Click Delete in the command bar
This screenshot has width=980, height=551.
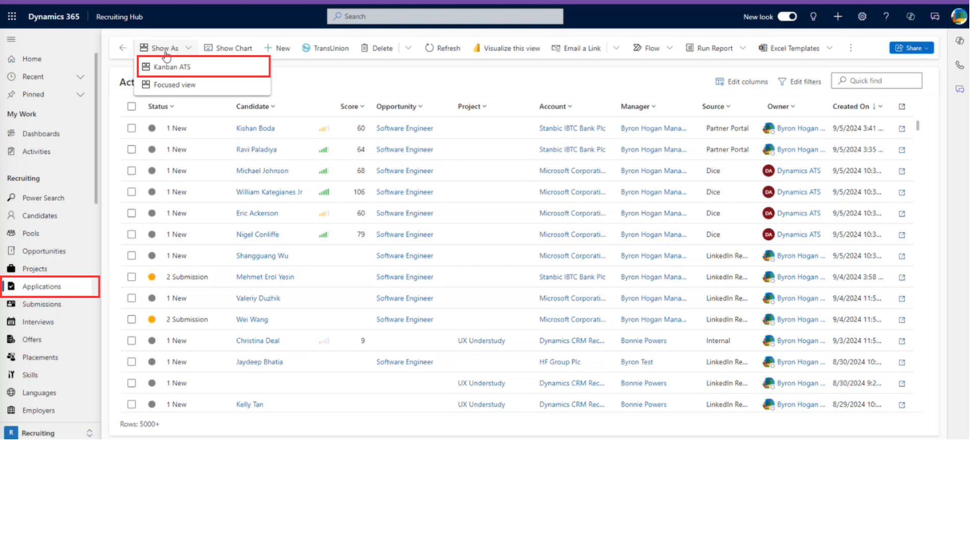pyautogui.click(x=377, y=48)
